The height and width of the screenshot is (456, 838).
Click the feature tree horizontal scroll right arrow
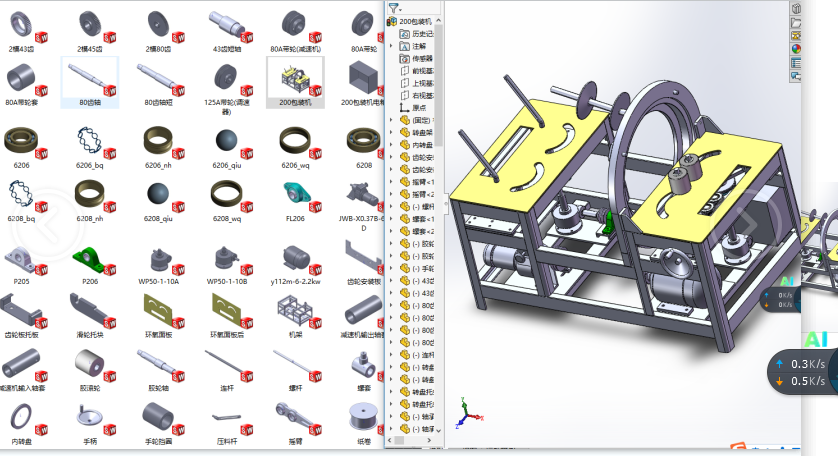[429, 440]
